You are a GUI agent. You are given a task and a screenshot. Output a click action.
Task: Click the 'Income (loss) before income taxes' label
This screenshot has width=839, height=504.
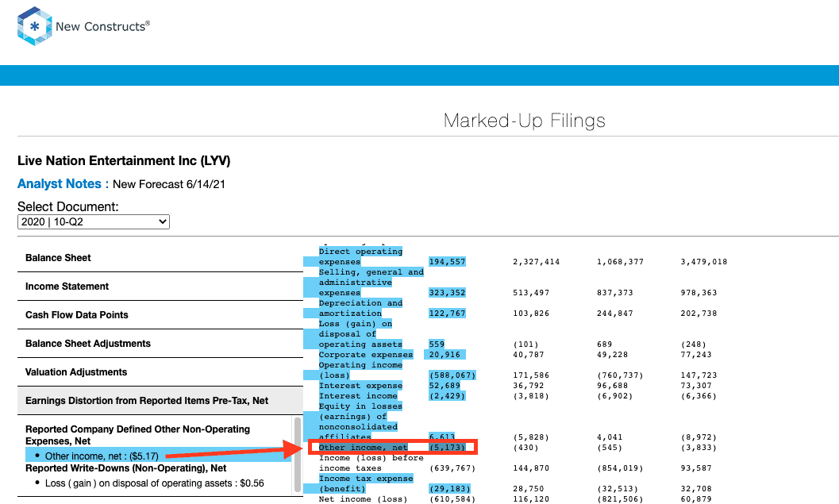point(371,463)
